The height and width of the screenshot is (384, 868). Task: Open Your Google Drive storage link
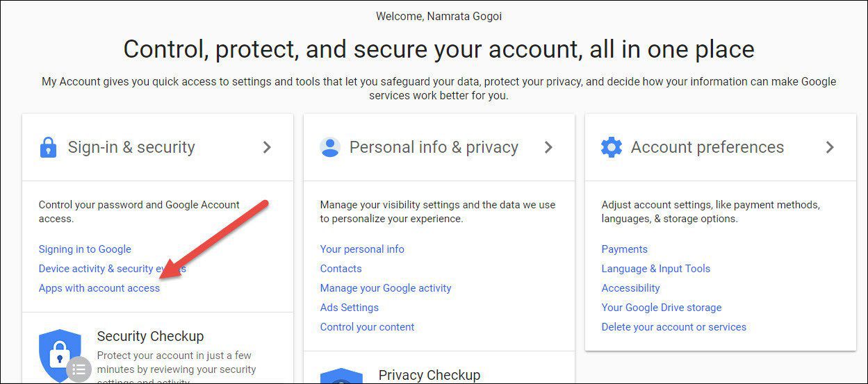tap(662, 308)
